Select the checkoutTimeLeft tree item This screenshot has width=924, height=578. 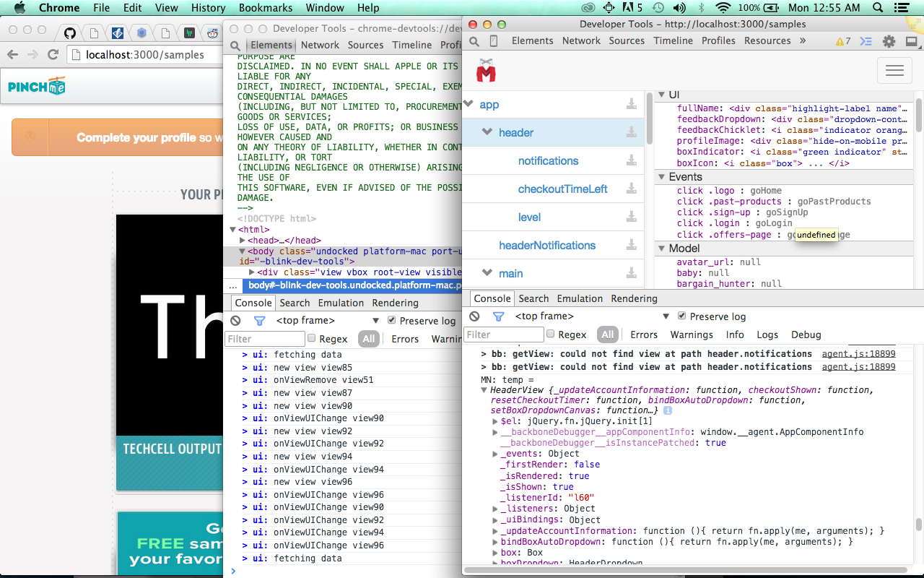tap(563, 189)
